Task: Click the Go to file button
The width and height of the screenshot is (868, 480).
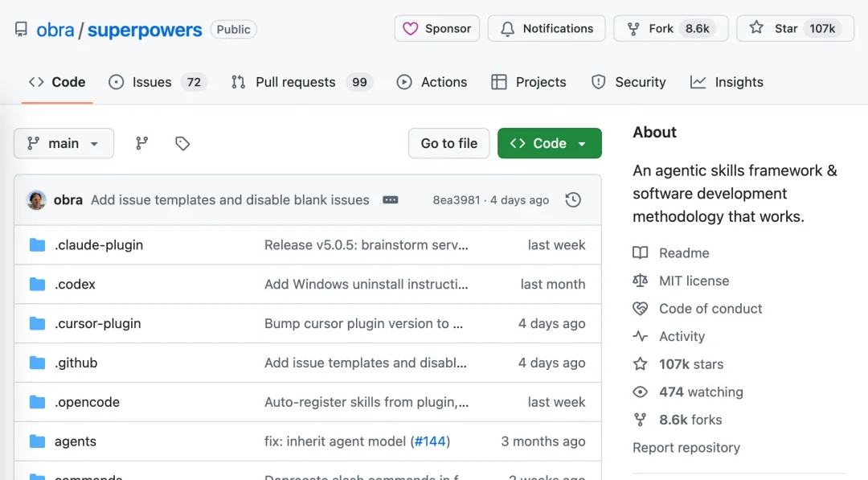Action: point(449,143)
